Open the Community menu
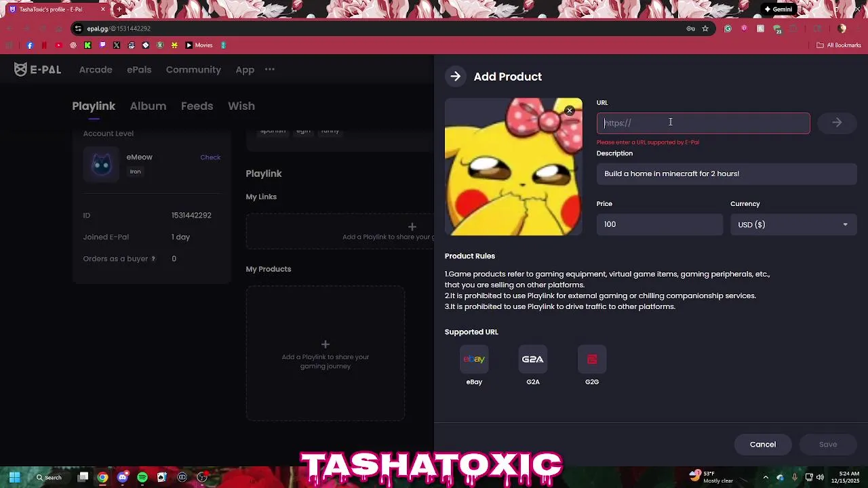The width and height of the screenshot is (868, 488). pos(193,70)
